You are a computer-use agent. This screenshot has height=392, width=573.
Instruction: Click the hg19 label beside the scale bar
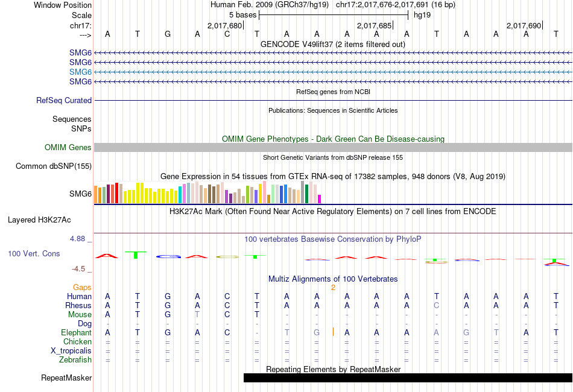422,15
